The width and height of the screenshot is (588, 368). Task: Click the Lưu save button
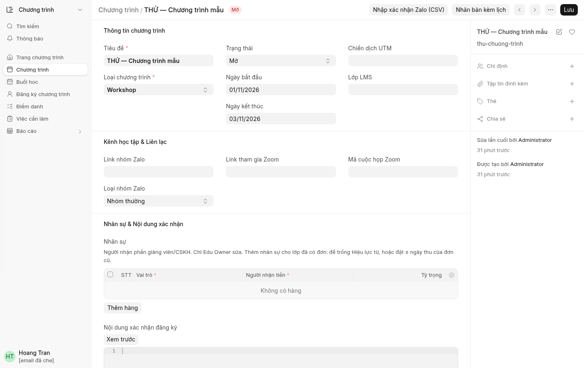click(569, 10)
